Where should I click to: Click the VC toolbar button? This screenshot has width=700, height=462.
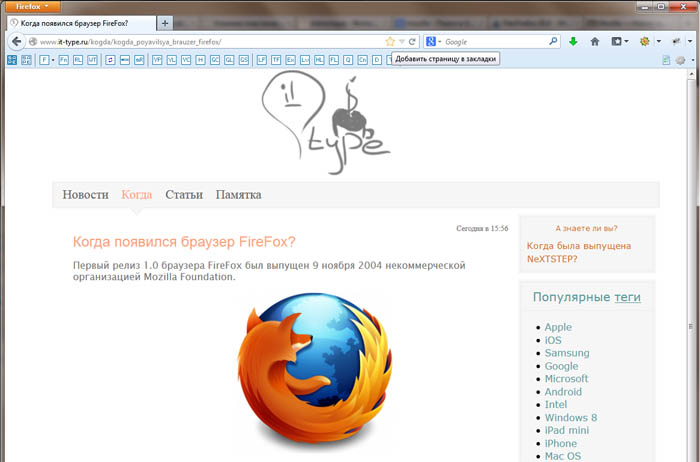[x=186, y=60]
